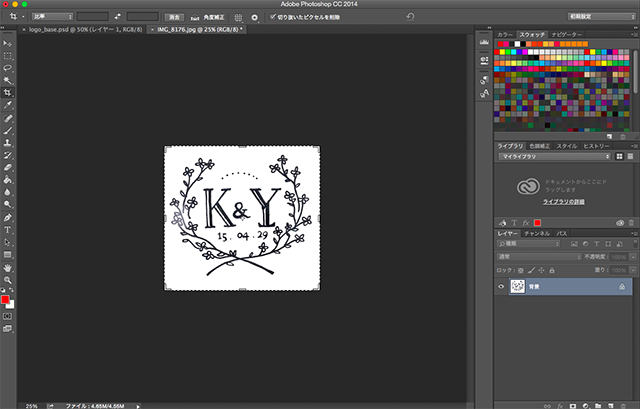
Task: Open the My Library (マイライブラリ) dropdown
Action: click(x=554, y=156)
